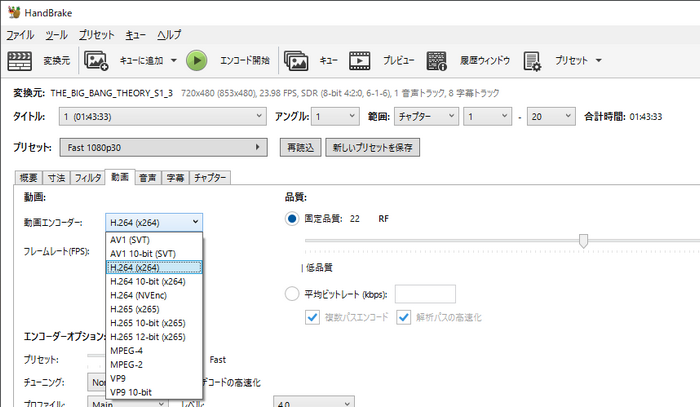Open the プレビュー filmstrip preview icon

click(x=359, y=61)
